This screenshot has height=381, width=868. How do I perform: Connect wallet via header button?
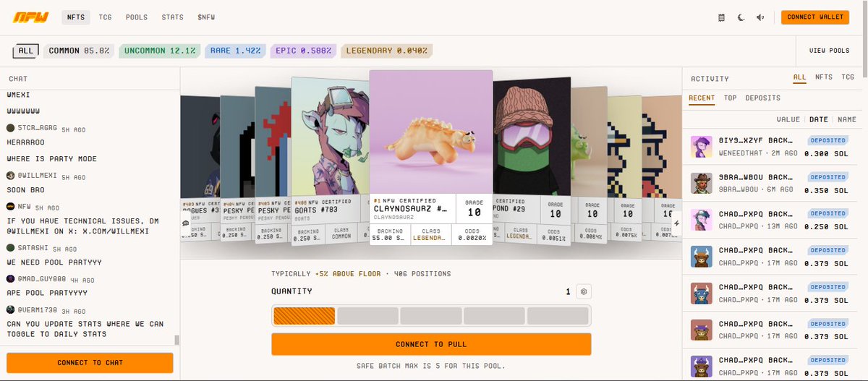pos(814,17)
